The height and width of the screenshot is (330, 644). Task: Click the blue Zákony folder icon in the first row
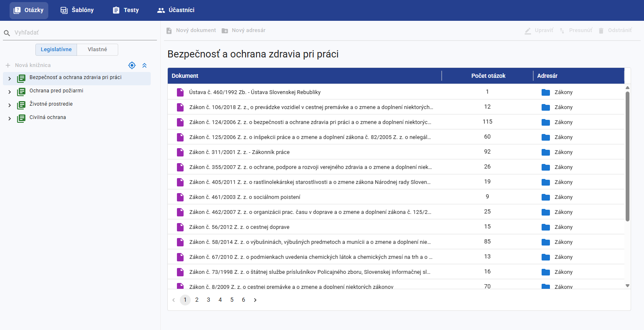[x=546, y=92]
